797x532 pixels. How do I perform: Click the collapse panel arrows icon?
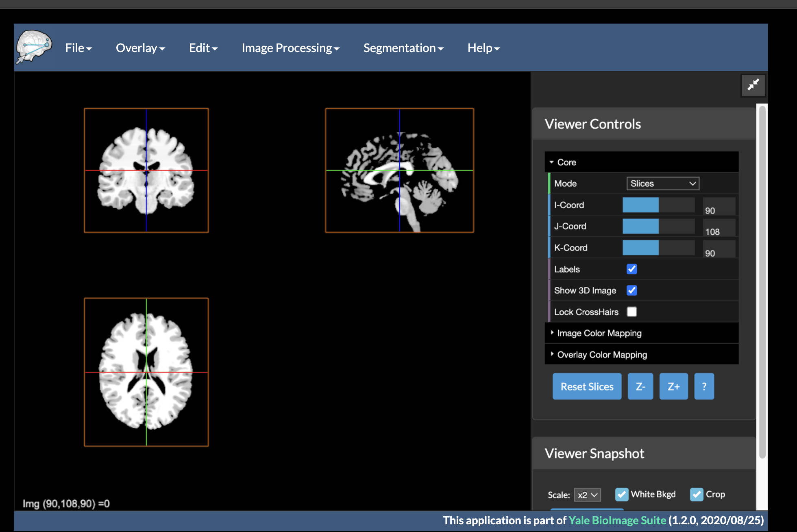click(x=753, y=85)
